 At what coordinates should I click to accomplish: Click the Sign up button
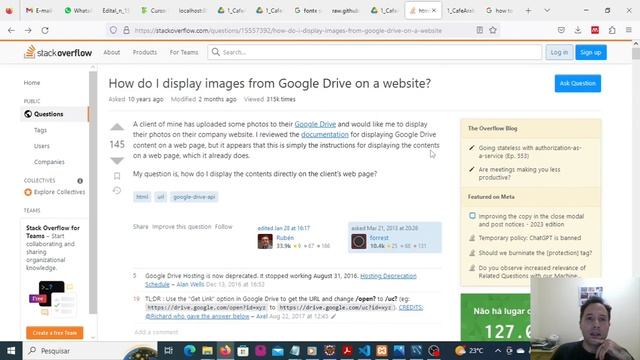pyautogui.click(x=591, y=52)
